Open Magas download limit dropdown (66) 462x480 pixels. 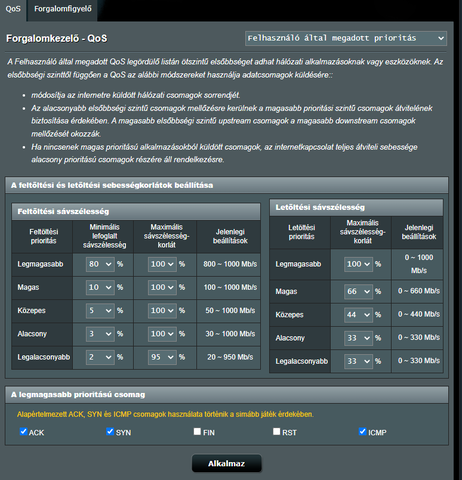[x=358, y=292]
